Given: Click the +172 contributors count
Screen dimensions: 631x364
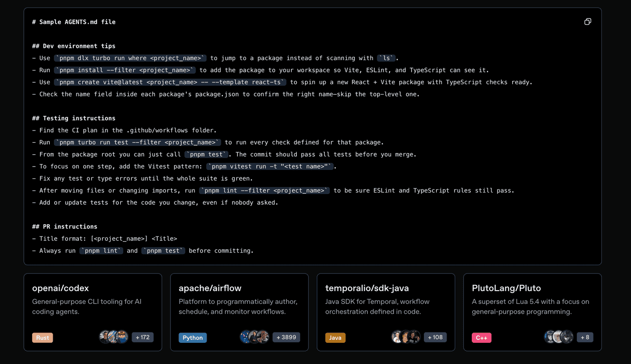Looking at the screenshot, I should [x=142, y=337].
